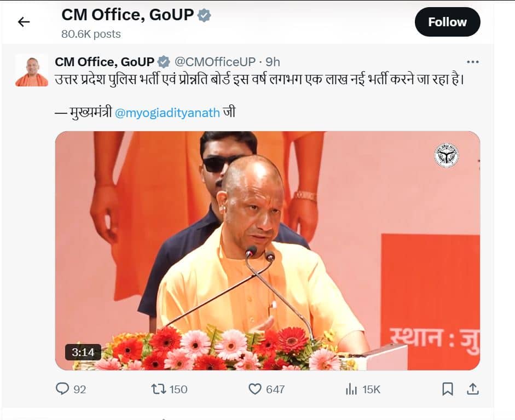
Task: Open the post timestamp 9h
Action: pos(273,62)
